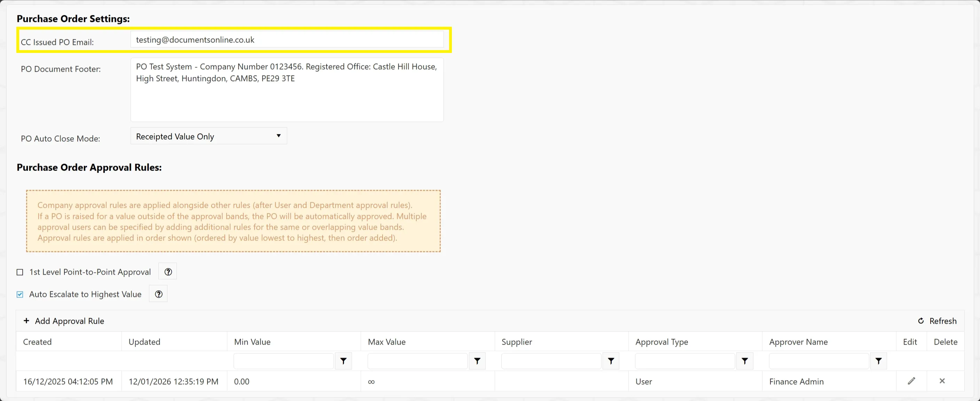This screenshot has width=980, height=401.
Task: Sort by the Approval Type column header
Action: click(696, 341)
